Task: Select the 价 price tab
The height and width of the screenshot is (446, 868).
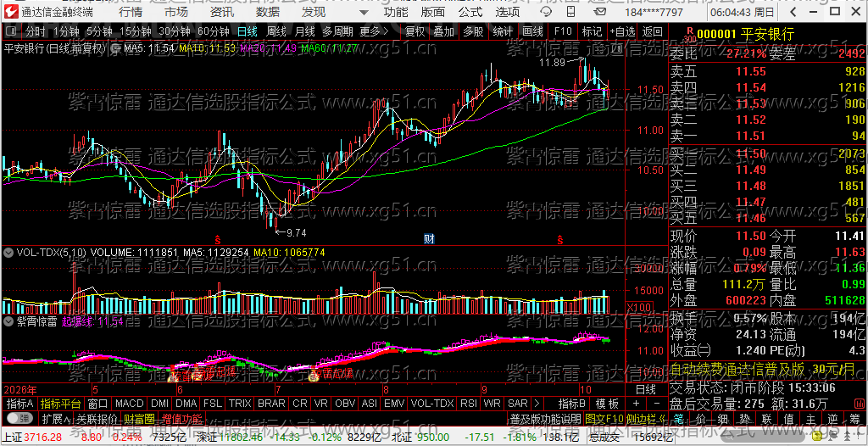Action: (x=701, y=418)
